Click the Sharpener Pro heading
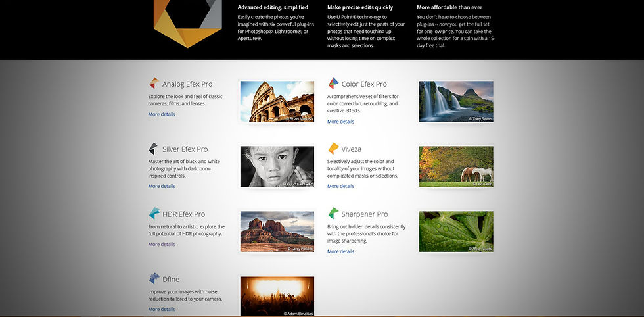 [365, 214]
